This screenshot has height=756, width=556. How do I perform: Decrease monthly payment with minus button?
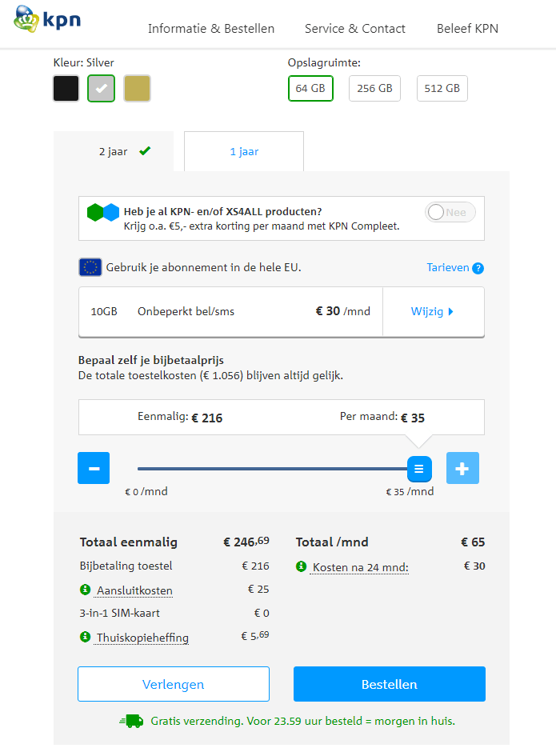point(94,468)
